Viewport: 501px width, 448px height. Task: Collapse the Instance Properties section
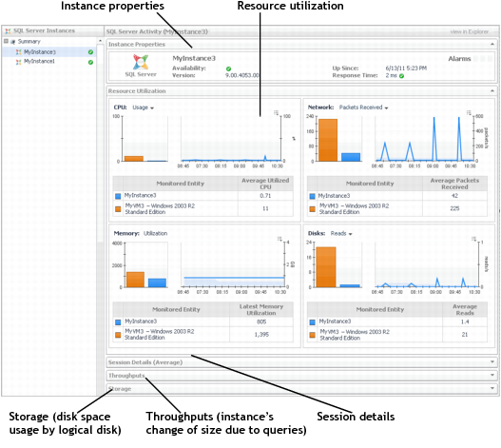(x=492, y=44)
